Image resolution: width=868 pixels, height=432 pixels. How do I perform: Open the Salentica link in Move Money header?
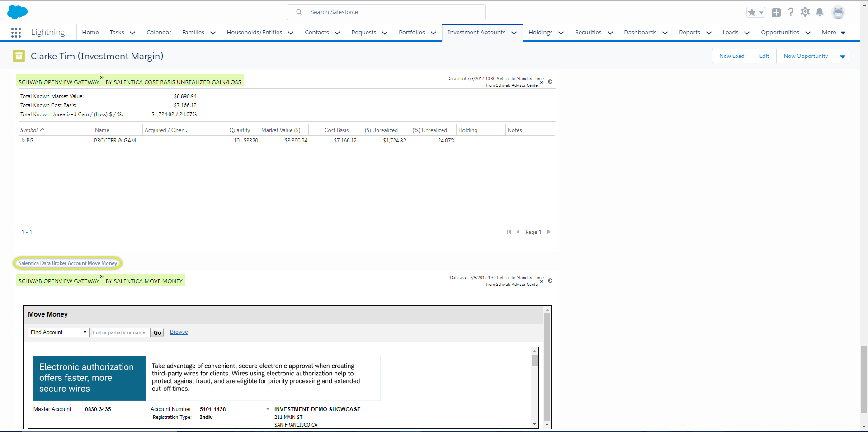[x=128, y=281]
